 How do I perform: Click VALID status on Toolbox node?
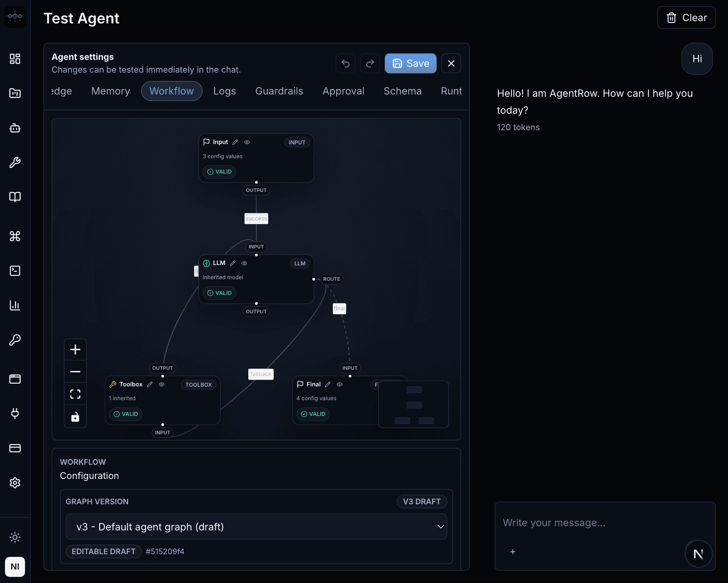[126, 414]
